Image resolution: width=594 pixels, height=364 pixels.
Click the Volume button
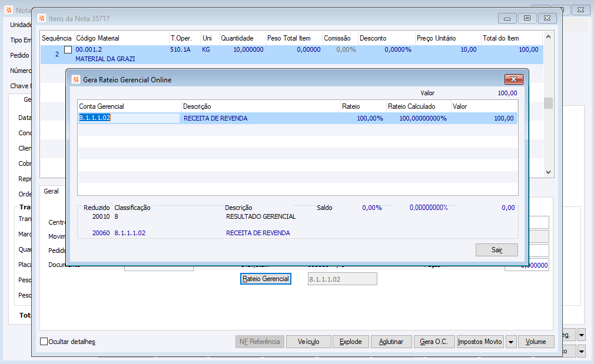point(536,342)
